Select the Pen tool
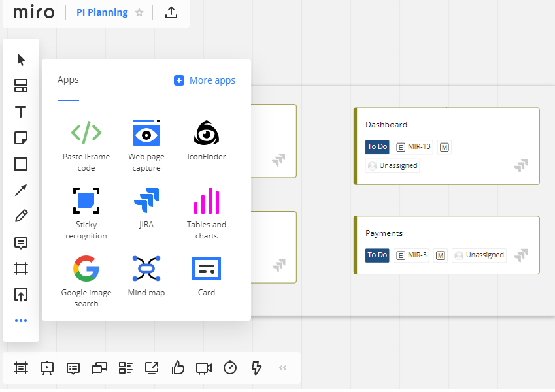The image size is (555, 392). 20,216
